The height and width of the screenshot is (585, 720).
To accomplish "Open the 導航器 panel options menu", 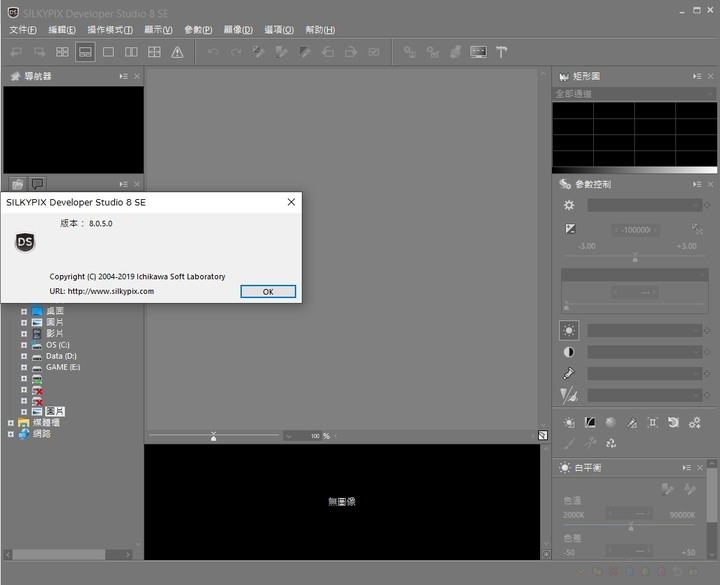I will (x=124, y=76).
